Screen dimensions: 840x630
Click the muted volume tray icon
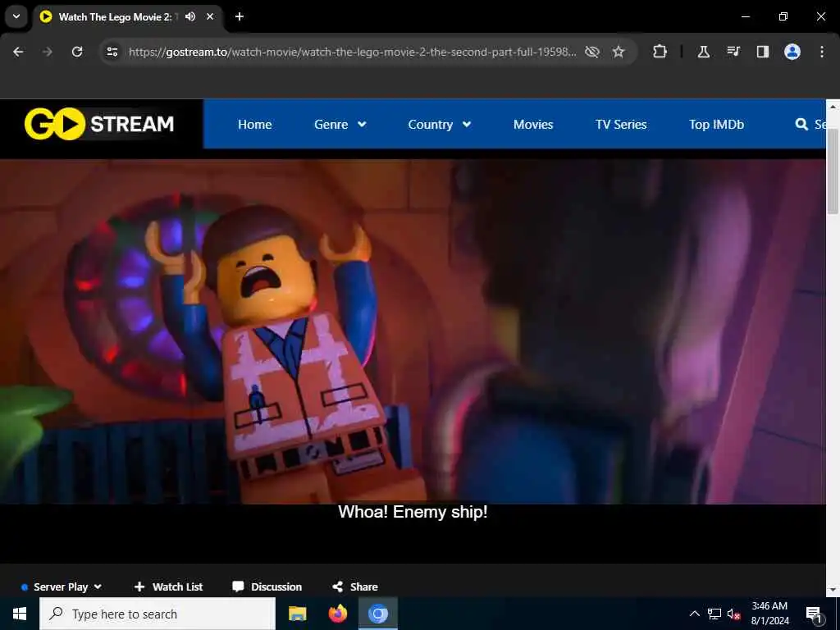(734, 614)
